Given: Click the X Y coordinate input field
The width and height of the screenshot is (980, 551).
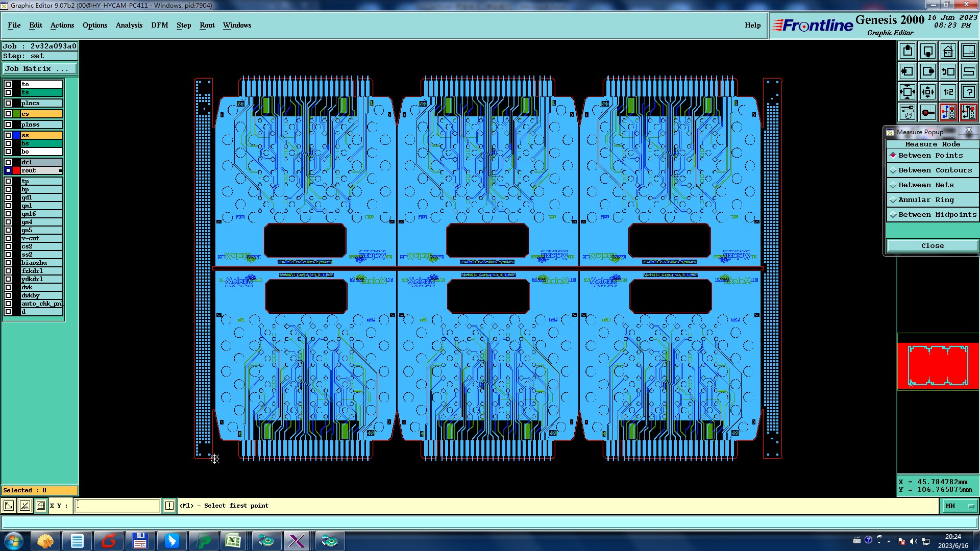Looking at the screenshot, I should pos(117,506).
